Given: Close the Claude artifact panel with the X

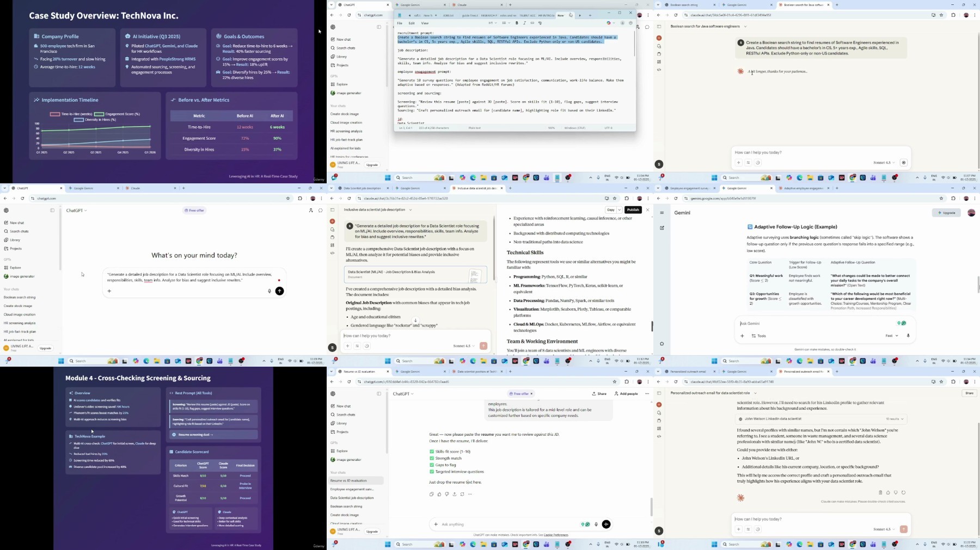Looking at the screenshot, I should point(647,210).
